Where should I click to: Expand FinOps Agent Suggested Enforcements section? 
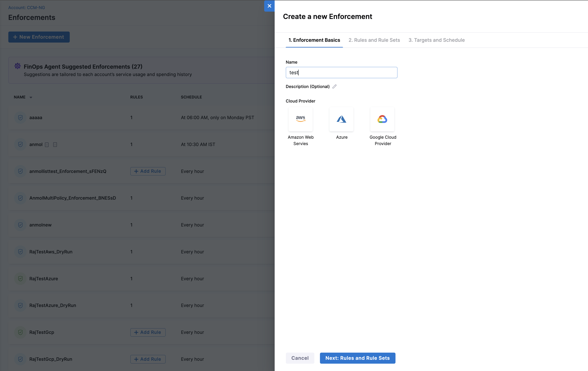pos(83,67)
